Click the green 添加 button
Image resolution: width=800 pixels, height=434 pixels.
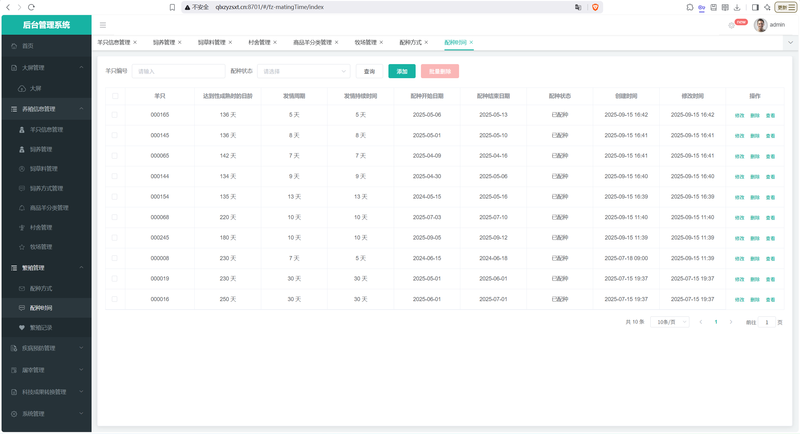coord(402,71)
